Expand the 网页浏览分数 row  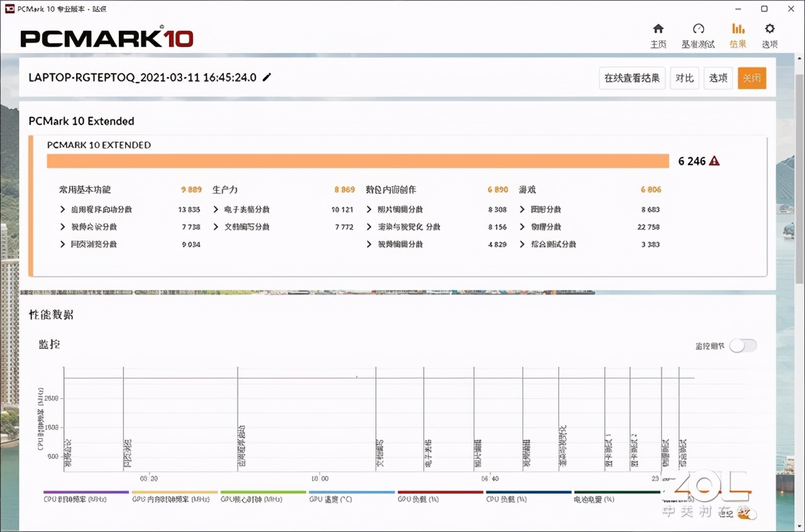[89, 244]
